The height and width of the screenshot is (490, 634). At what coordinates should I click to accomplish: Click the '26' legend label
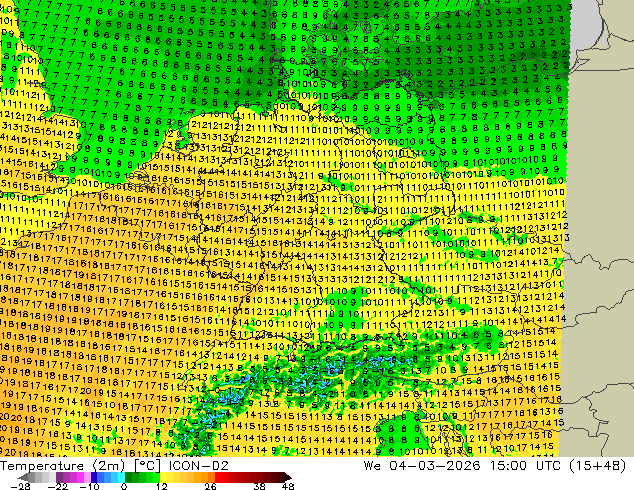210,486
